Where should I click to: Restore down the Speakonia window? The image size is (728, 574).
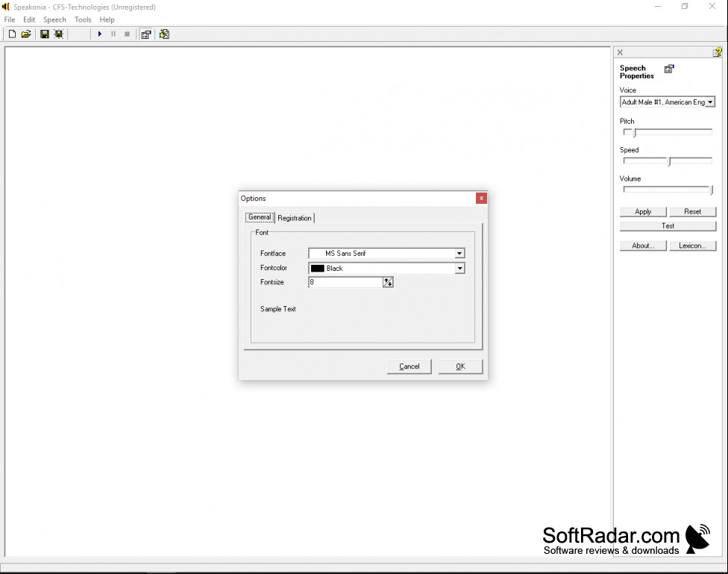pyautogui.click(x=685, y=7)
